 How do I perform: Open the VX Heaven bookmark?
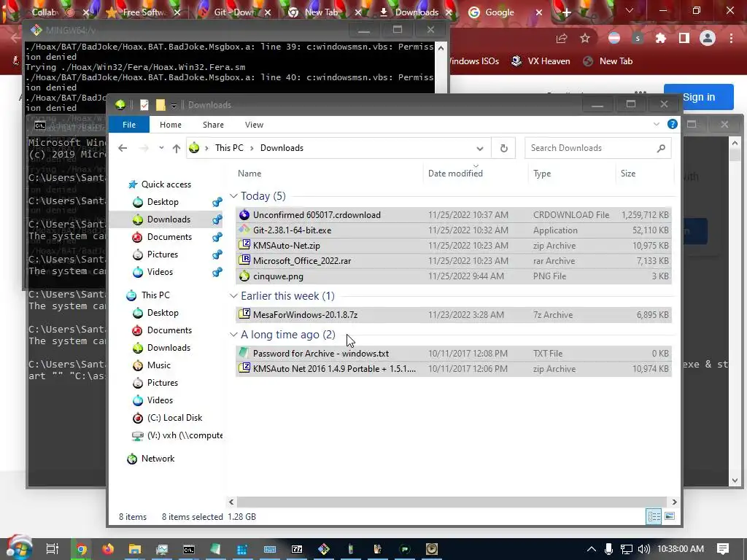541,61
